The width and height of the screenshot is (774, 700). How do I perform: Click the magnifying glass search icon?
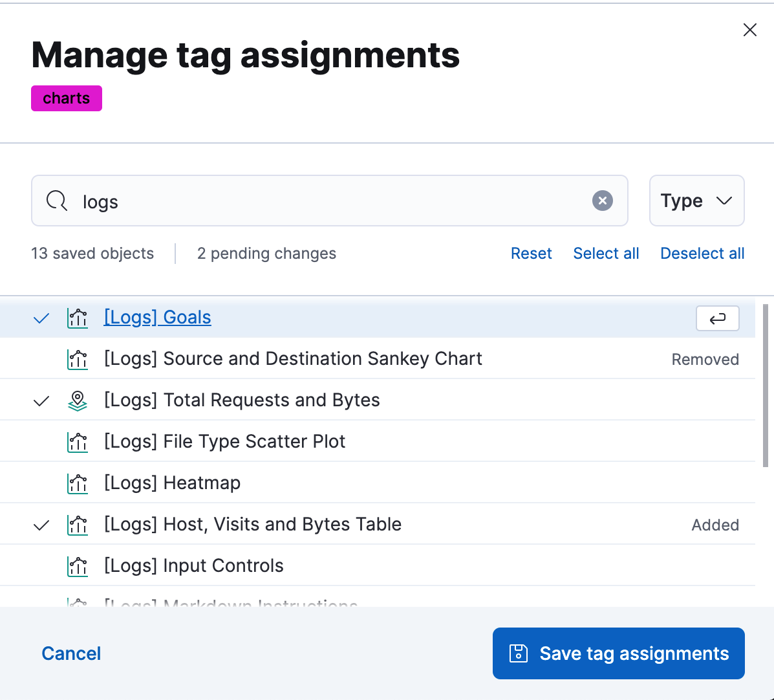tap(56, 201)
